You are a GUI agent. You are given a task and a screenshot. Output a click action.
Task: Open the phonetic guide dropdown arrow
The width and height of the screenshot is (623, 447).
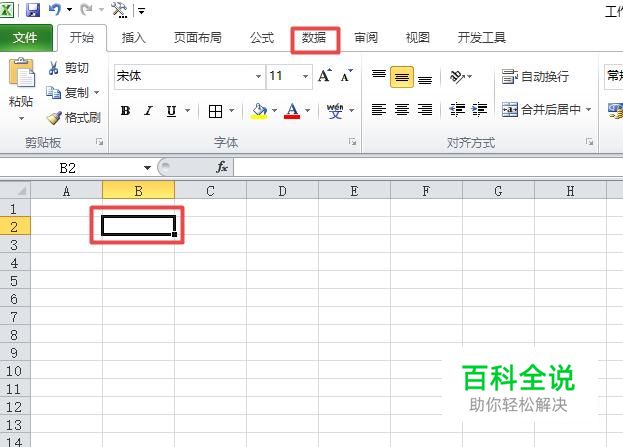pyautogui.click(x=352, y=110)
